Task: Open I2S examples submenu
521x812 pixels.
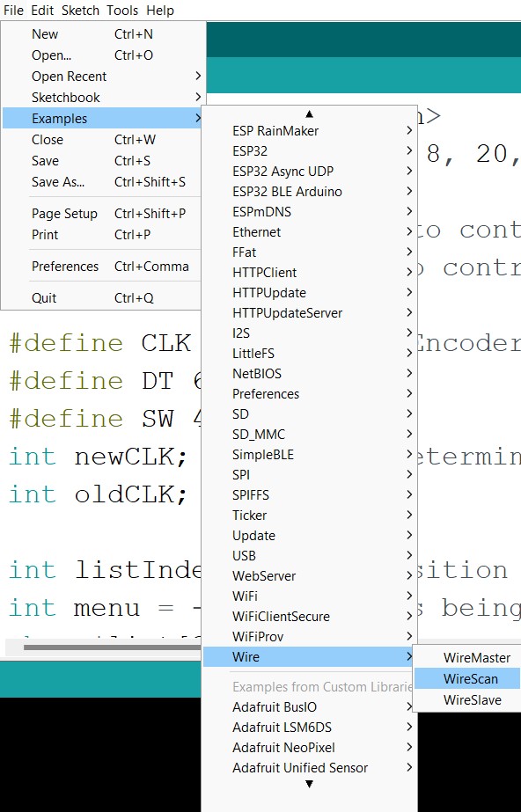Action: 309,333
